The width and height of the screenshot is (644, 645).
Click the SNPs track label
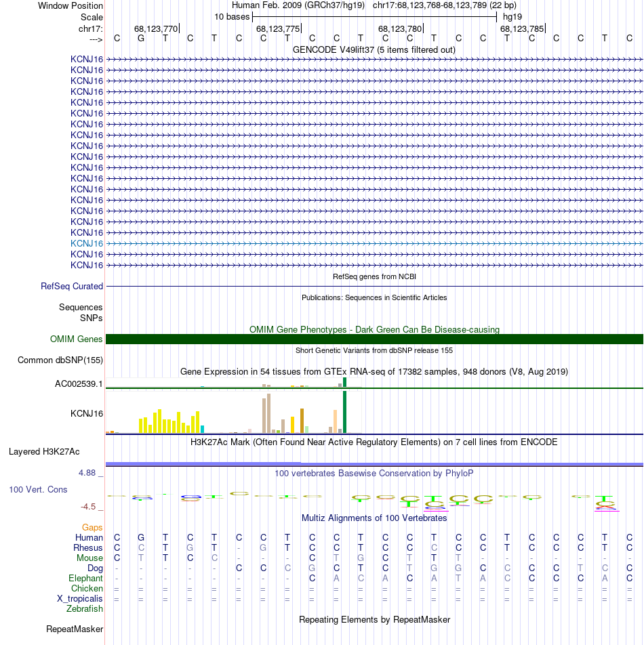[92, 318]
